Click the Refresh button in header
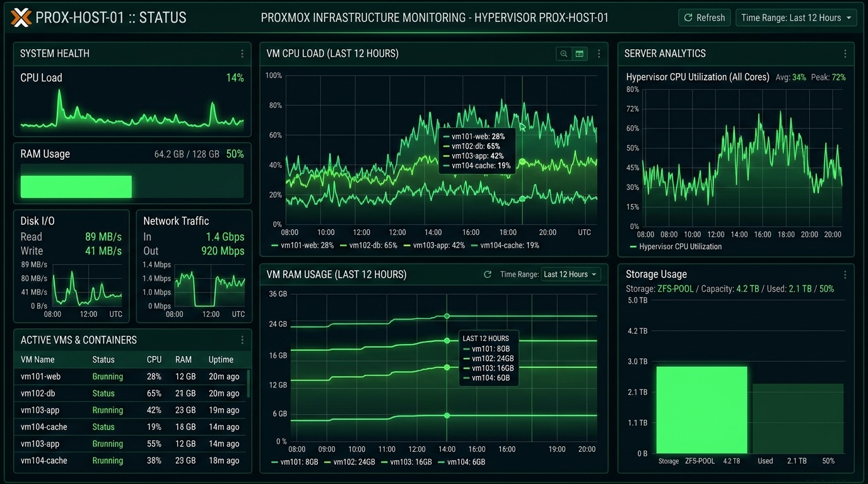Image resolution: width=868 pixels, height=484 pixels. 705,18
